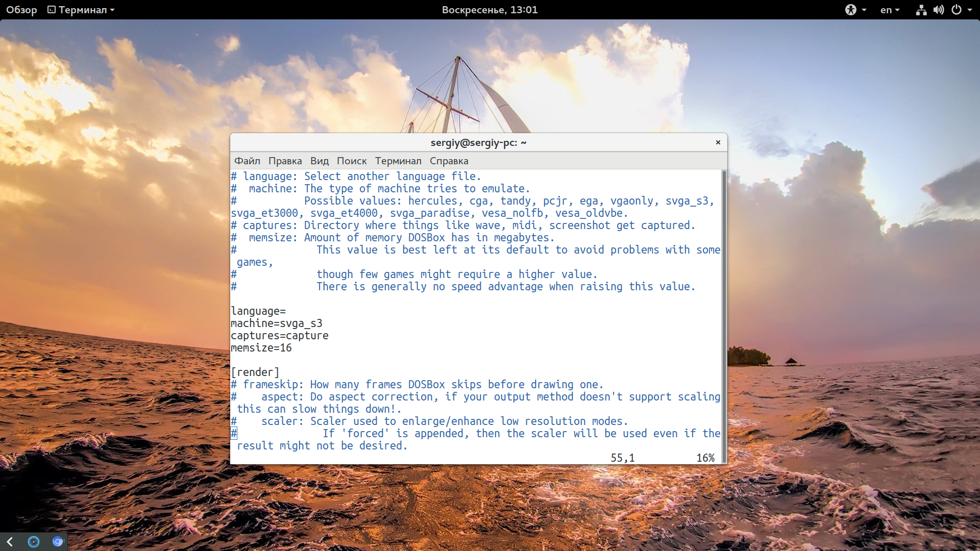Click the "If 'forced' is appended" line
This screenshot has width=980, height=551.
[521, 434]
